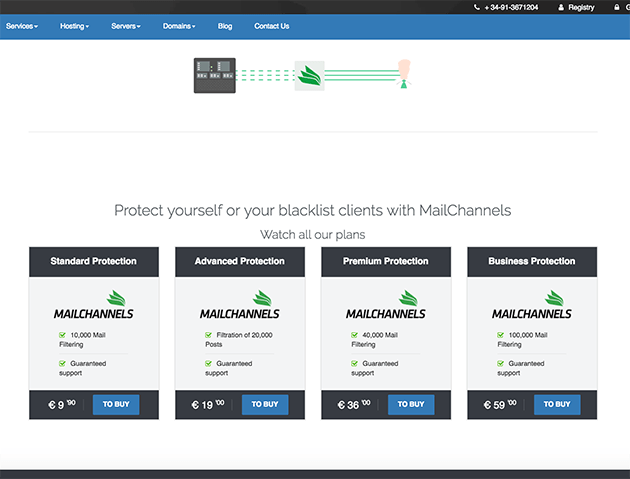Click the checkmark beside 10,000 Mail Filtering
The image size is (630, 479).
[62, 335]
